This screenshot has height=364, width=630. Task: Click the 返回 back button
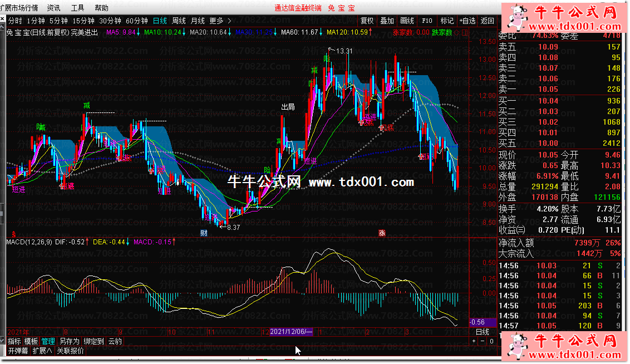click(487, 21)
